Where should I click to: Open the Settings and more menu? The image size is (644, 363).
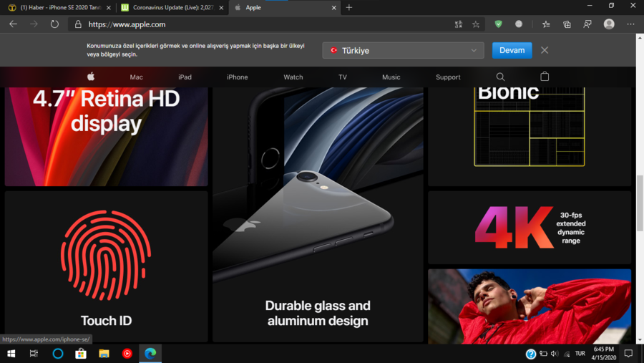pyautogui.click(x=631, y=24)
